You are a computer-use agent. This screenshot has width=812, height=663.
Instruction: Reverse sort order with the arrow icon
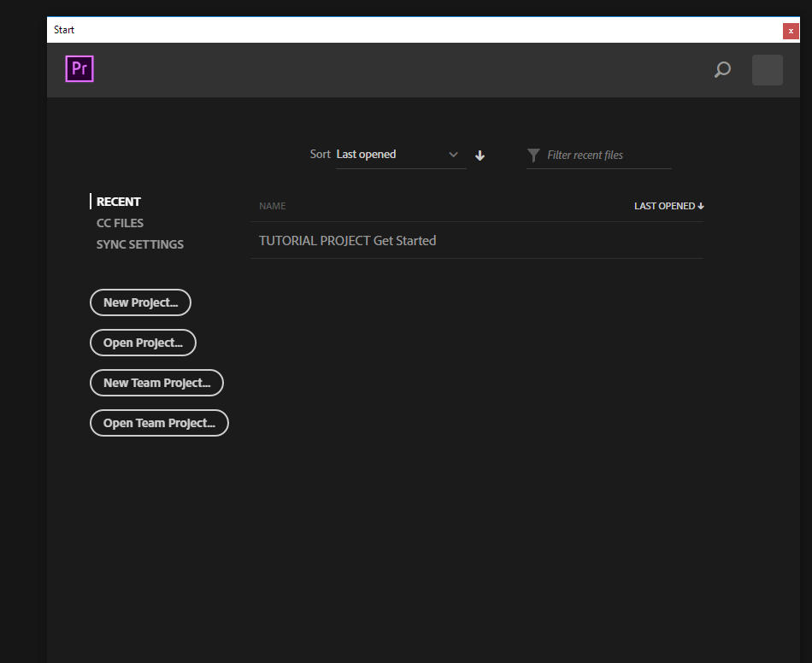[480, 155]
